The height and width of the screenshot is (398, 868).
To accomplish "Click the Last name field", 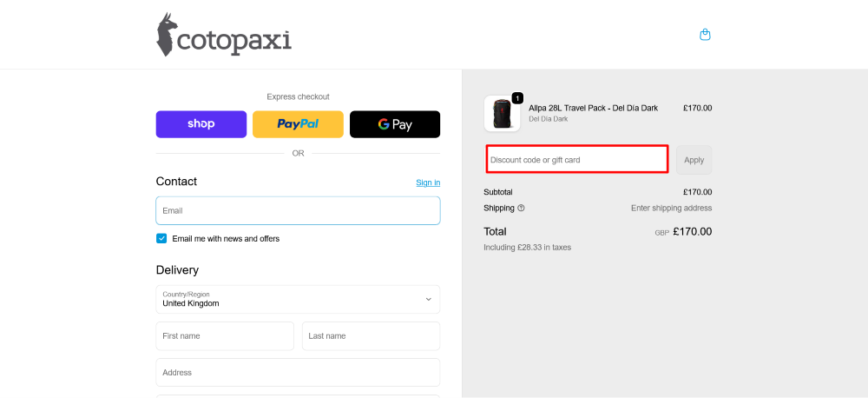I will (x=371, y=336).
